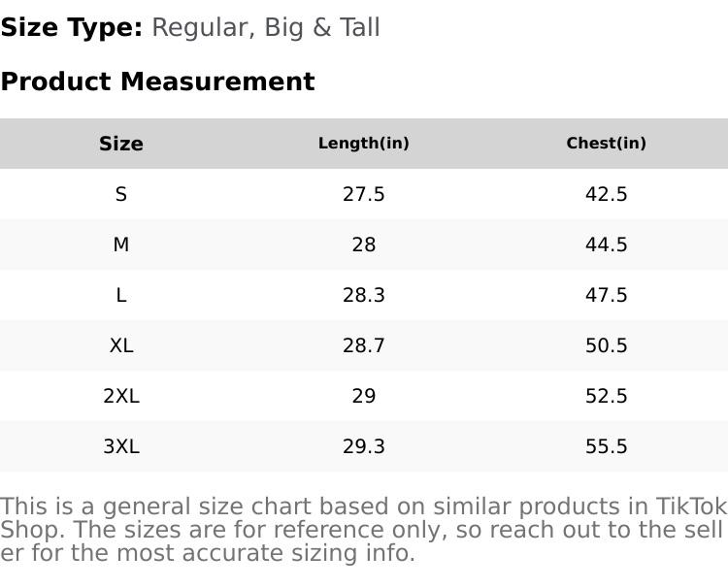
Task: Click the 52.5 chest cell
Action: (607, 396)
